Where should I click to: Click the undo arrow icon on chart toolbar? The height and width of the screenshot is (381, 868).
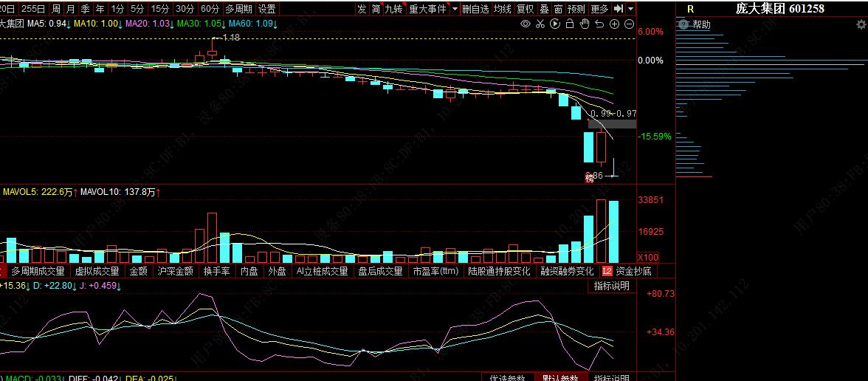click(600, 24)
